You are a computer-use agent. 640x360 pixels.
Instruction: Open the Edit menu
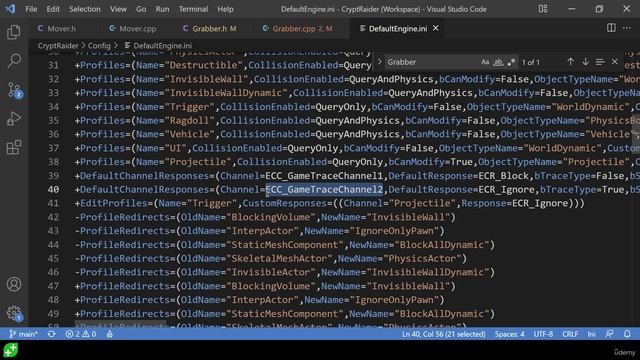(53, 9)
